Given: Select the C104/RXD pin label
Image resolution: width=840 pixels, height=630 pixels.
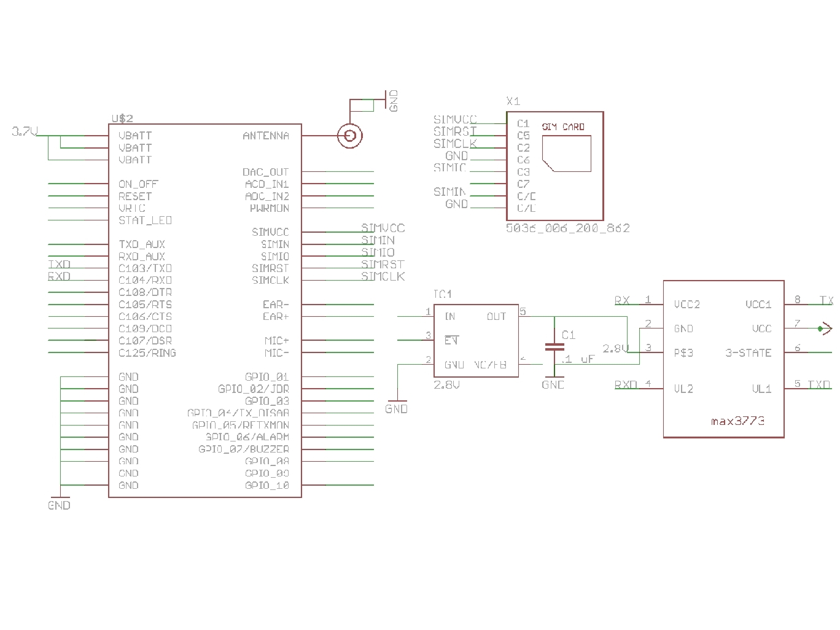Looking at the screenshot, I should point(146,280).
